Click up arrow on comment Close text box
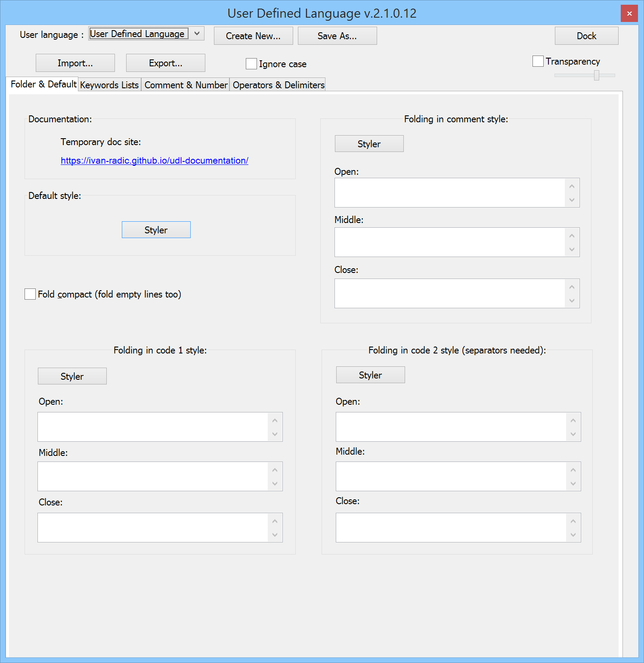644x663 pixels. [572, 286]
